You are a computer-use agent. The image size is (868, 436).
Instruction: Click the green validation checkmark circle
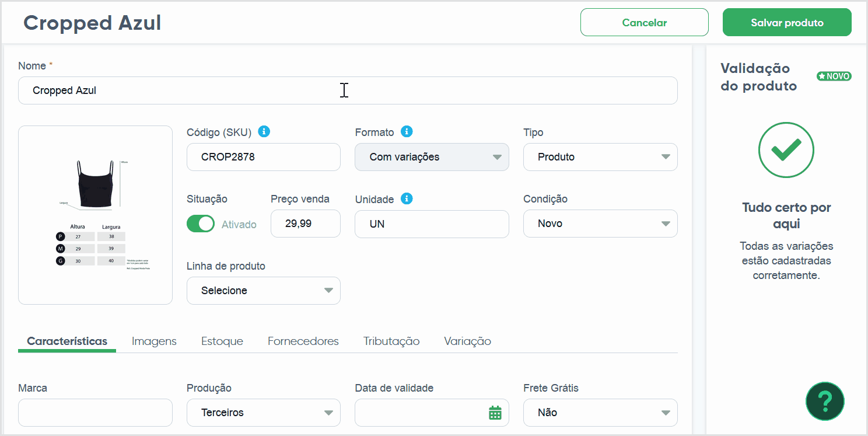click(786, 150)
